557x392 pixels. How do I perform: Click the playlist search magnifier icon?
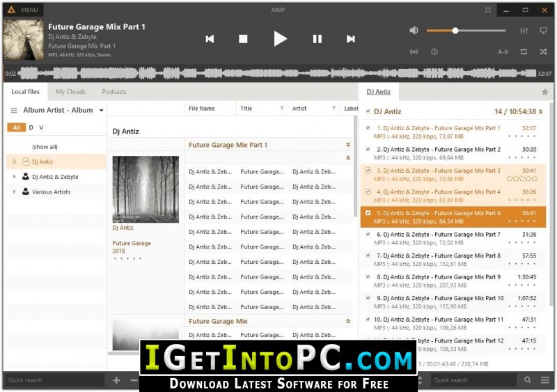click(528, 380)
